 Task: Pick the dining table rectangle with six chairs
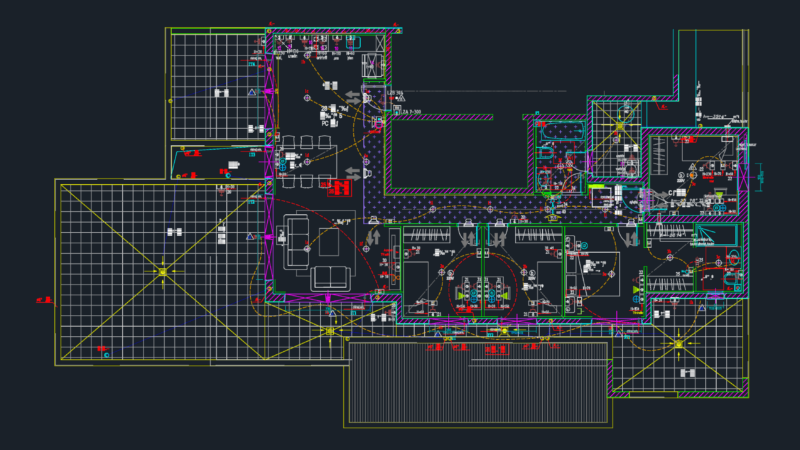tap(306, 160)
